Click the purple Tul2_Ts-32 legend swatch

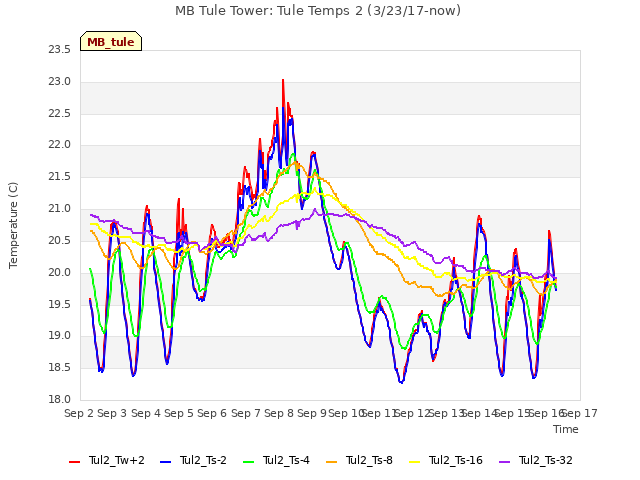pyautogui.click(x=505, y=461)
